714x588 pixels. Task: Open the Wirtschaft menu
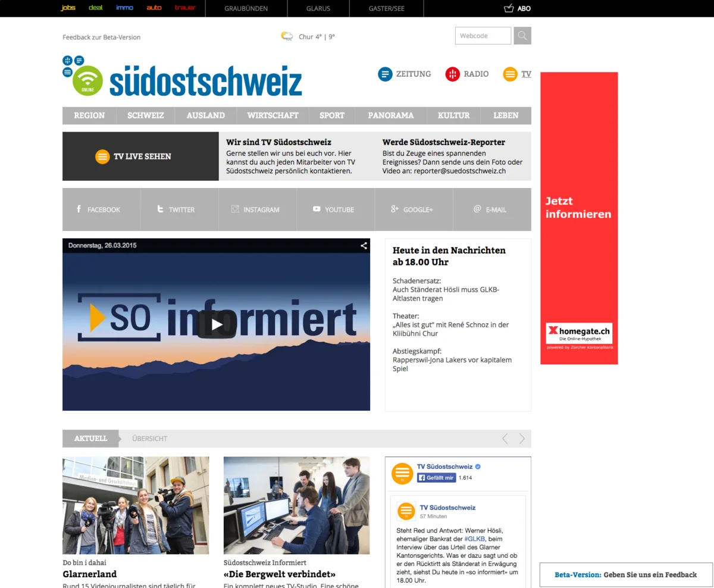273,115
